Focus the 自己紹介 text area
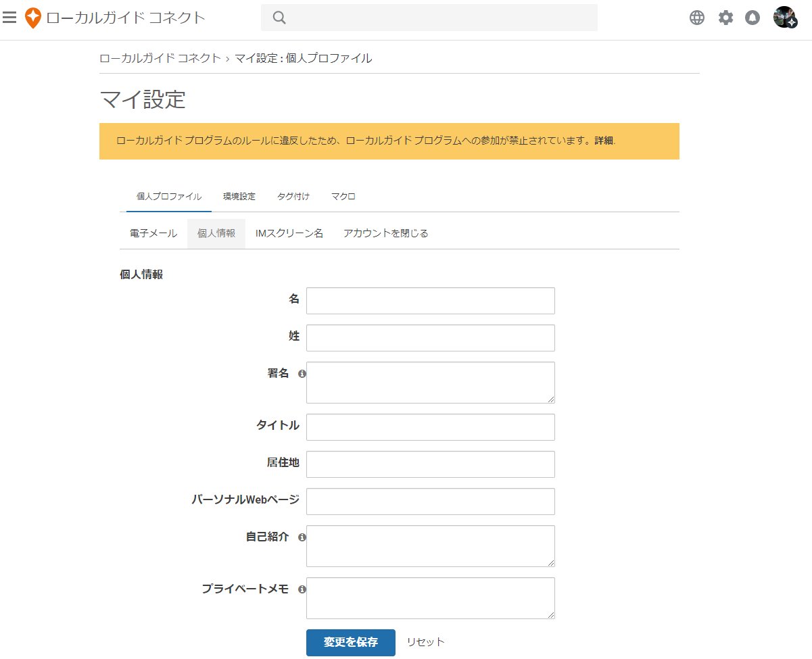 [x=431, y=546]
